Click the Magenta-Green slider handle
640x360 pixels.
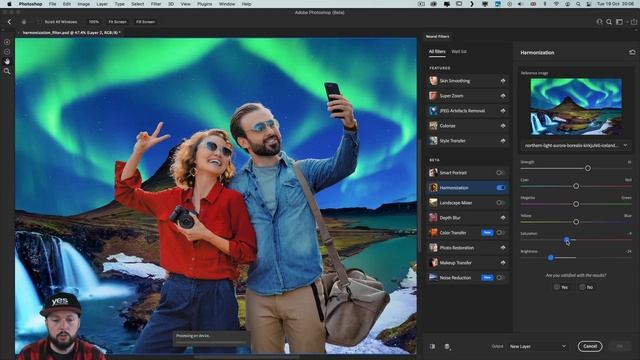coord(576,204)
